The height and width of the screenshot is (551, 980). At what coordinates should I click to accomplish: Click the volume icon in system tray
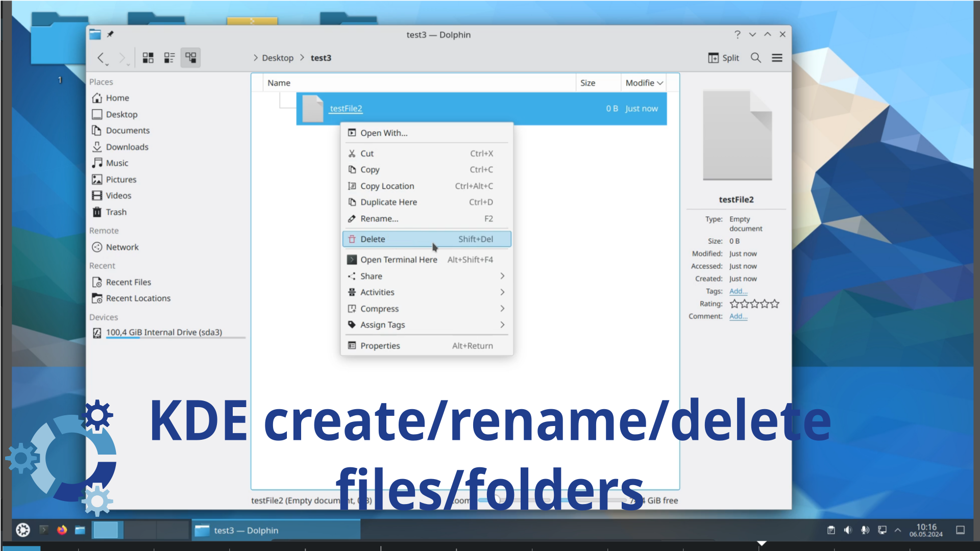pos(848,530)
